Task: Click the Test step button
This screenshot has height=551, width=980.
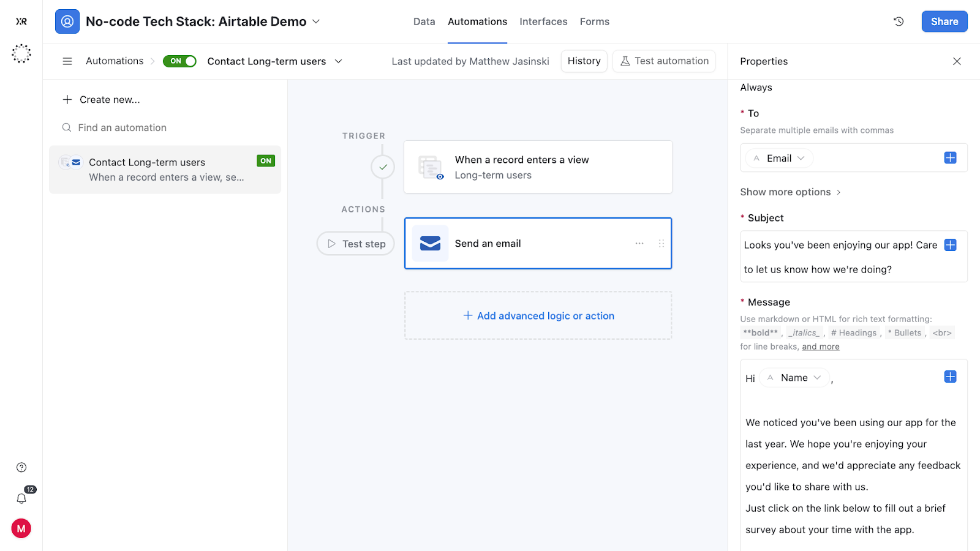Action: [x=356, y=244]
